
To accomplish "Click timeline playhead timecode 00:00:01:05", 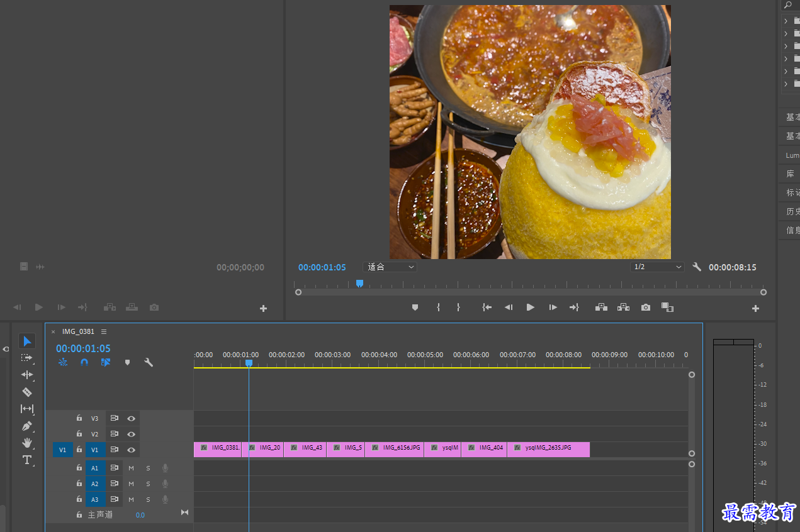I will click(83, 348).
